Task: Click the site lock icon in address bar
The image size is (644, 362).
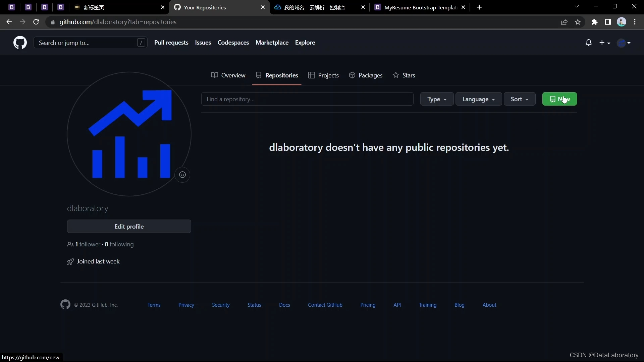Action: click(53, 22)
